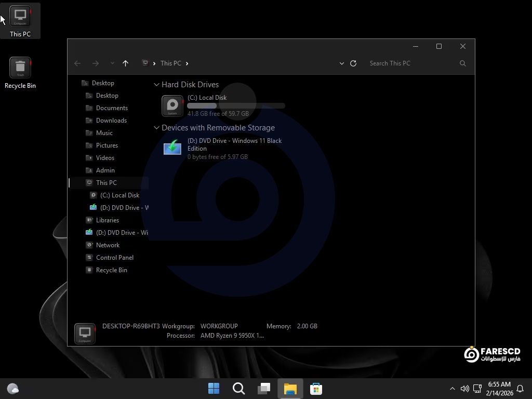Select Network in the navigation tree

108,245
